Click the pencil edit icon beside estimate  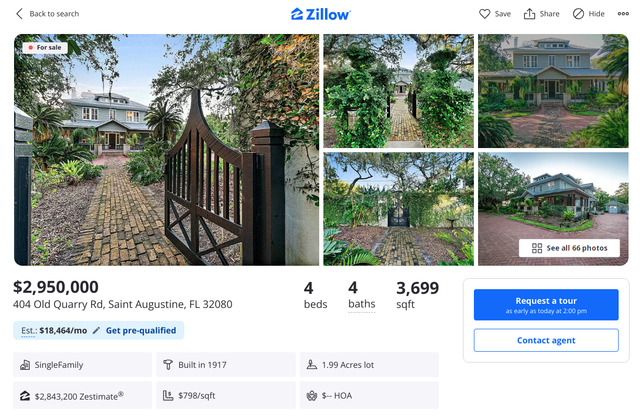click(x=97, y=330)
